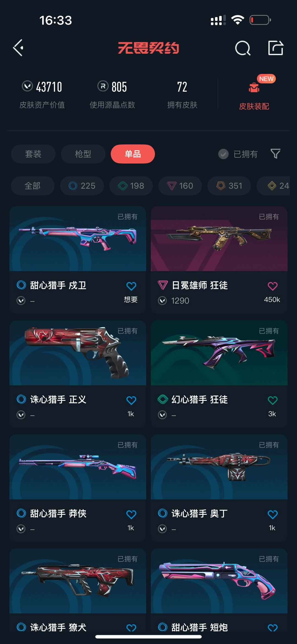Tap the share icon at top right
297x644 pixels.
[x=276, y=48]
